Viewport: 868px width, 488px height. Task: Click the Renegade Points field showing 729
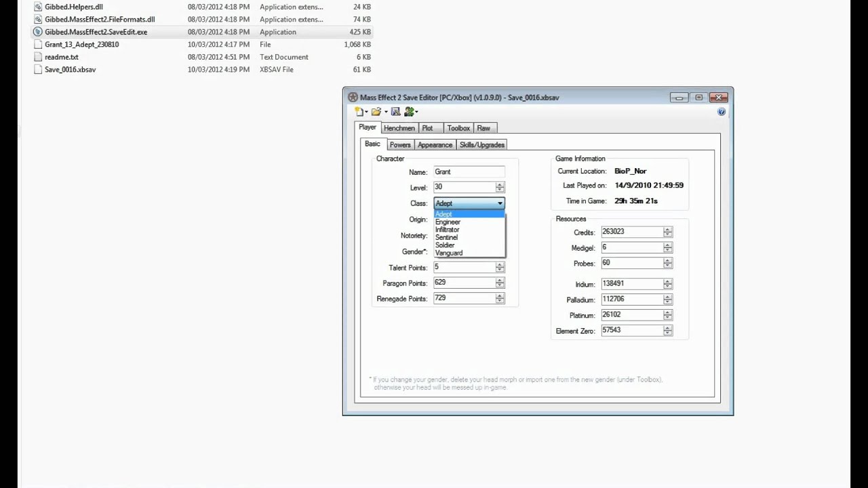(x=465, y=298)
